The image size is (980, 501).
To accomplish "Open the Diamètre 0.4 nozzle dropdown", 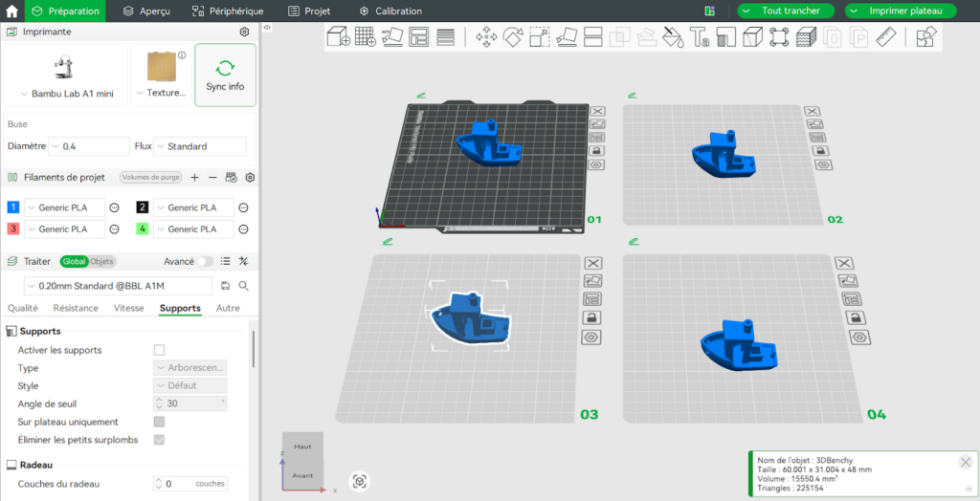I will [89, 147].
